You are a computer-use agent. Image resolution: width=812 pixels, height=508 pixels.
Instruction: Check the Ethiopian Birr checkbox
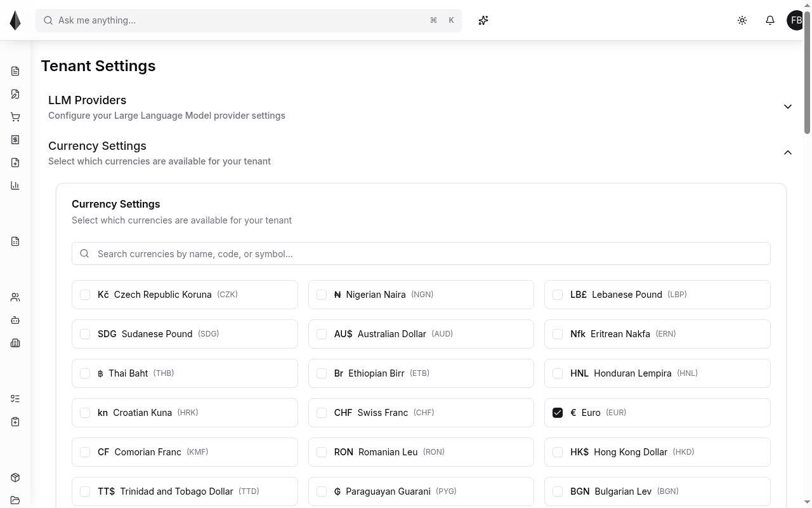tap(322, 373)
